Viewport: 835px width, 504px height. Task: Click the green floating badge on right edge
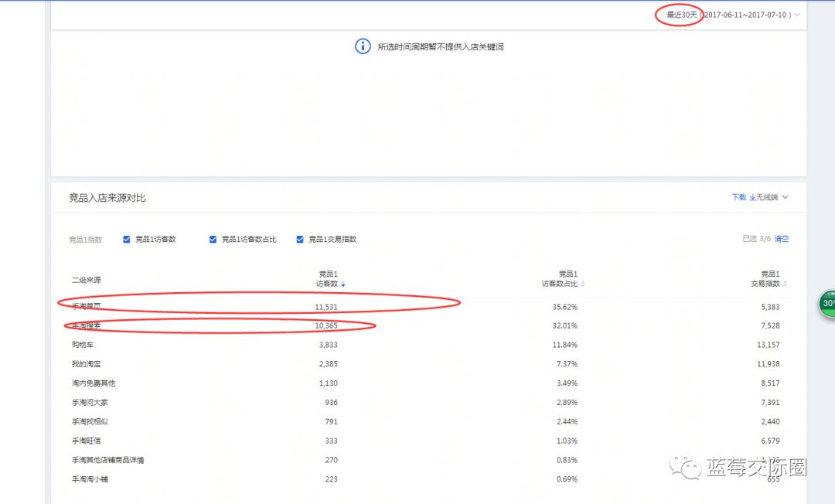tap(826, 304)
